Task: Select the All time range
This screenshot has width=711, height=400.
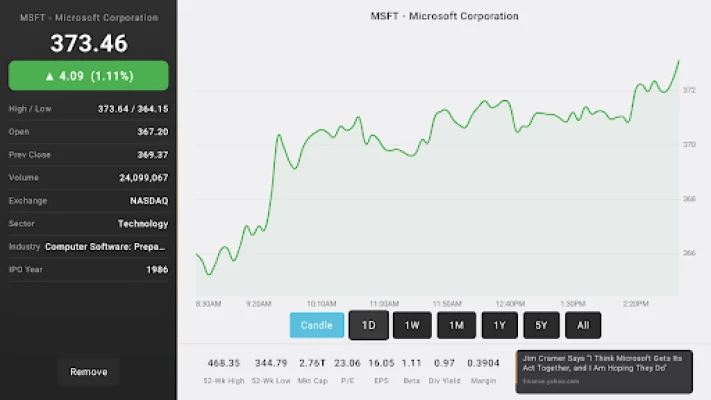Action: [x=583, y=325]
